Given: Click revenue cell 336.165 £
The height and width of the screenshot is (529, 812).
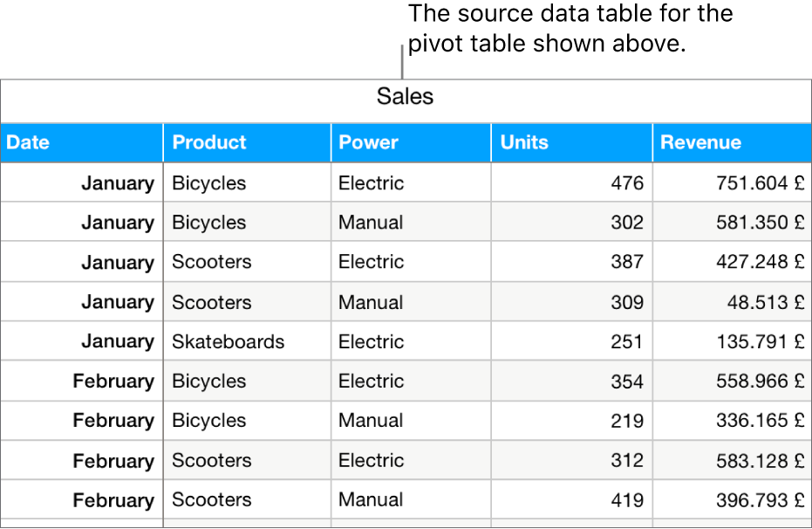Looking at the screenshot, I should [731, 421].
